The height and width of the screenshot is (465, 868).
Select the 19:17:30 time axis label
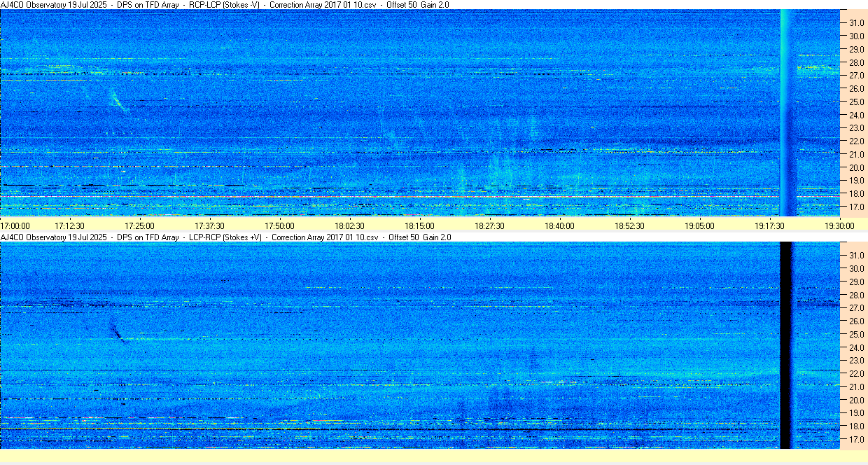click(x=770, y=225)
